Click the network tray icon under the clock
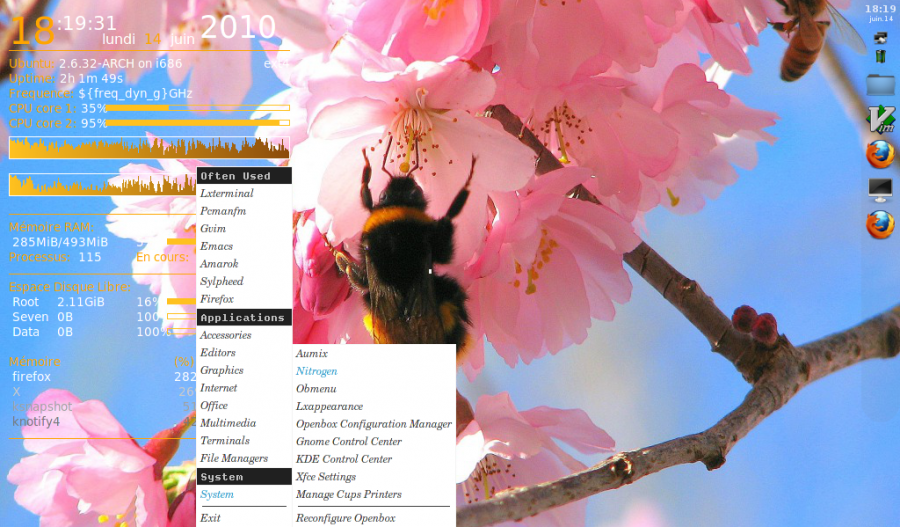The height and width of the screenshot is (527, 900). coord(880,38)
